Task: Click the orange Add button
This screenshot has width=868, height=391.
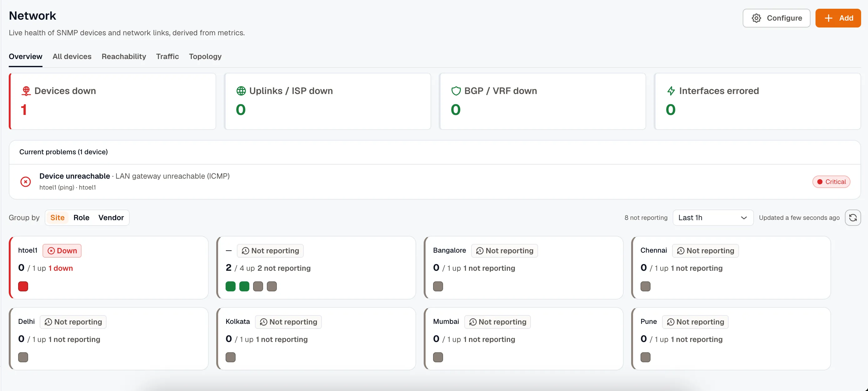Action: point(838,18)
